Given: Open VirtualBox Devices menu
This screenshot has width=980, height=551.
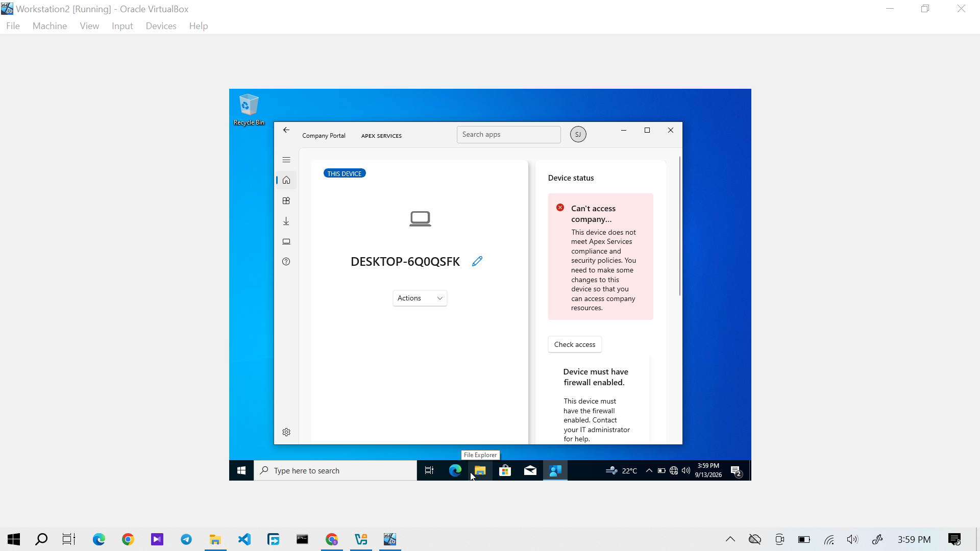Looking at the screenshot, I should 161,26.
